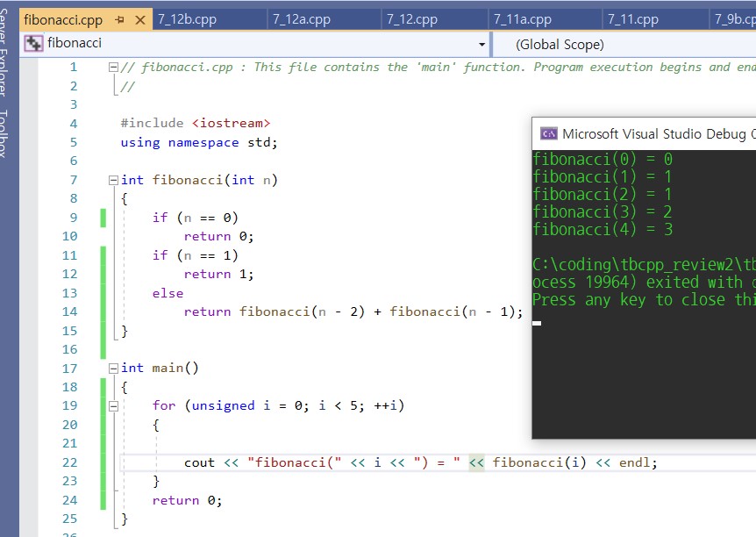Image resolution: width=756 pixels, height=537 pixels.
Task: Click line number 22 in the gutter
Action: pyautogui.click(x=69, y=462)
